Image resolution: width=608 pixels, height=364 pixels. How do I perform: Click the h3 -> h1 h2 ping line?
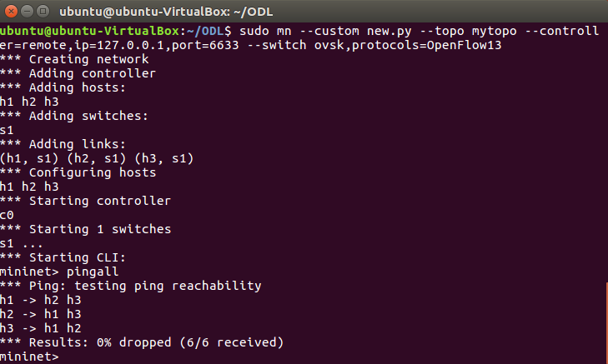[x=43, y=328]
